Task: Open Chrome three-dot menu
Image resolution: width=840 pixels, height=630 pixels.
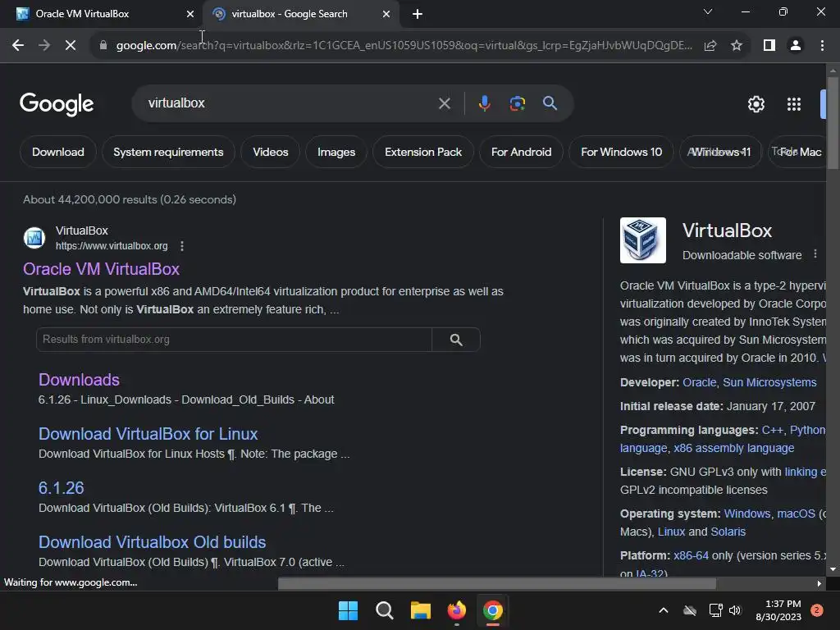Action: click(x=822, y=46)
